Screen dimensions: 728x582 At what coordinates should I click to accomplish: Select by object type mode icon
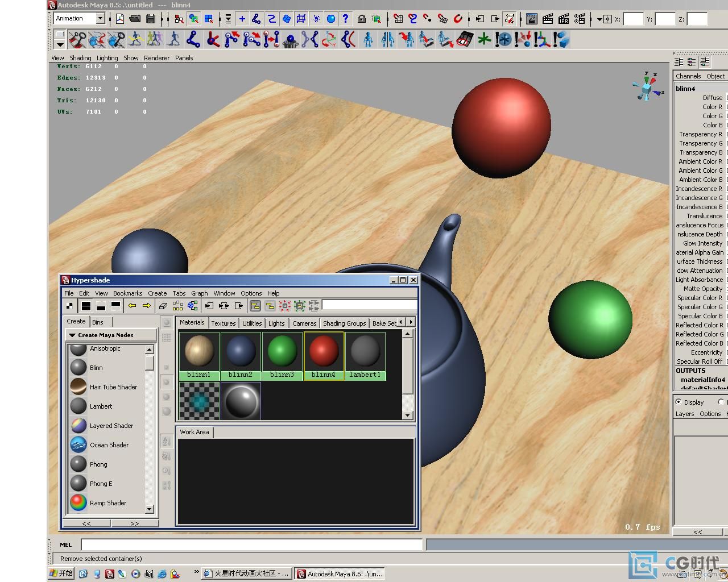pos(194,19)
